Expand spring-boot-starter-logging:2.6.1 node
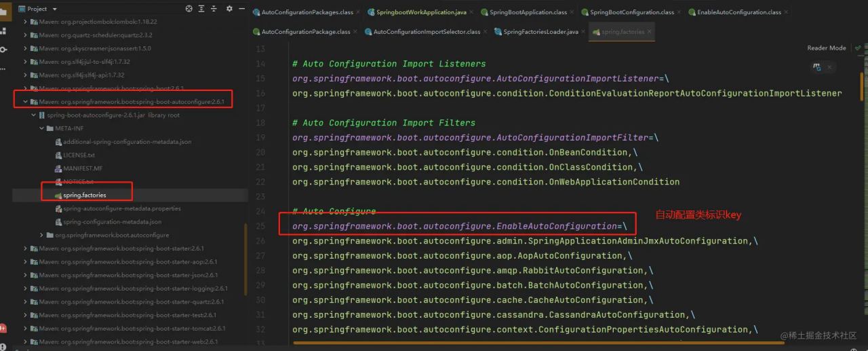 [26, 289]
